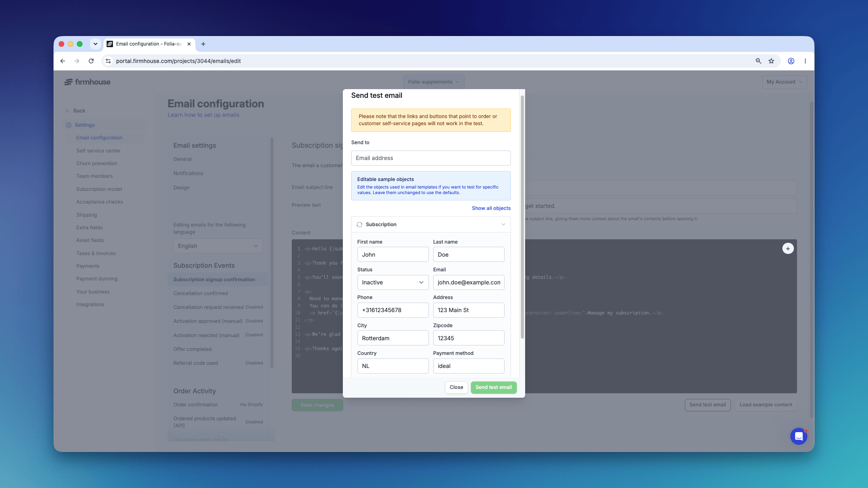Select Email configuration in sidebar

99,138
